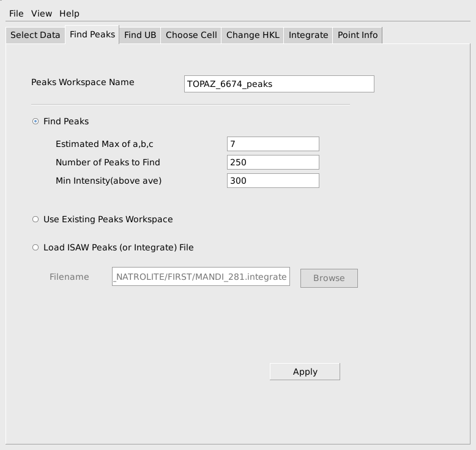Open the View menu
The width and height of the screenshot is (476, 450).
tap(42, 13)
